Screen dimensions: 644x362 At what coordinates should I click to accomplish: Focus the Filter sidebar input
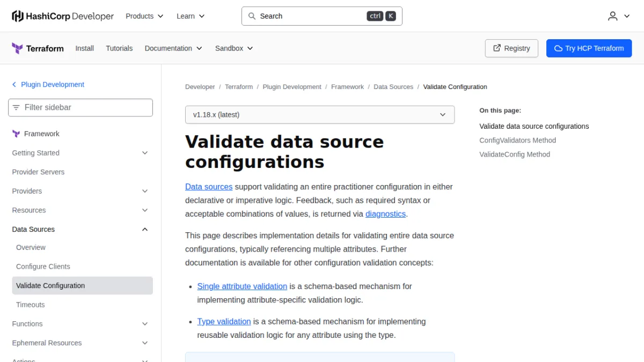coord(80,107)
